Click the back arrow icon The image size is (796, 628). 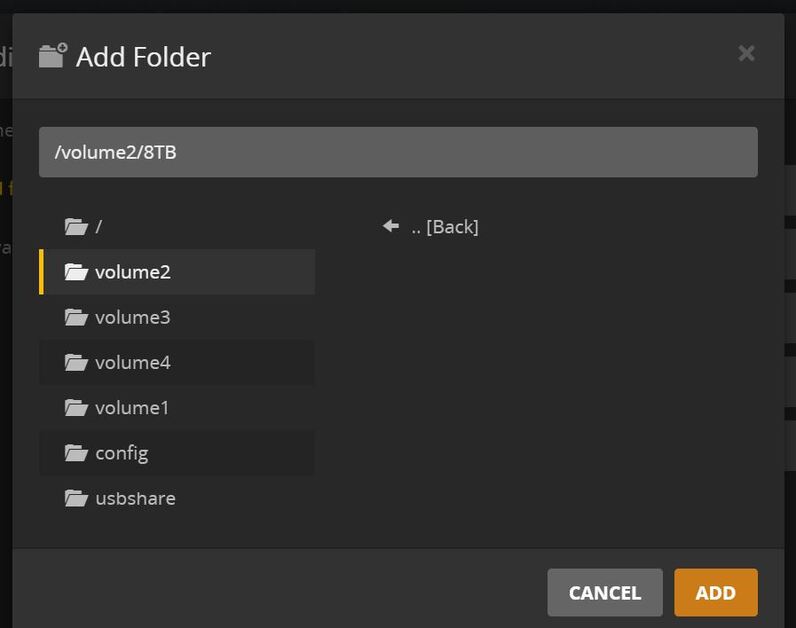(391, 226)
